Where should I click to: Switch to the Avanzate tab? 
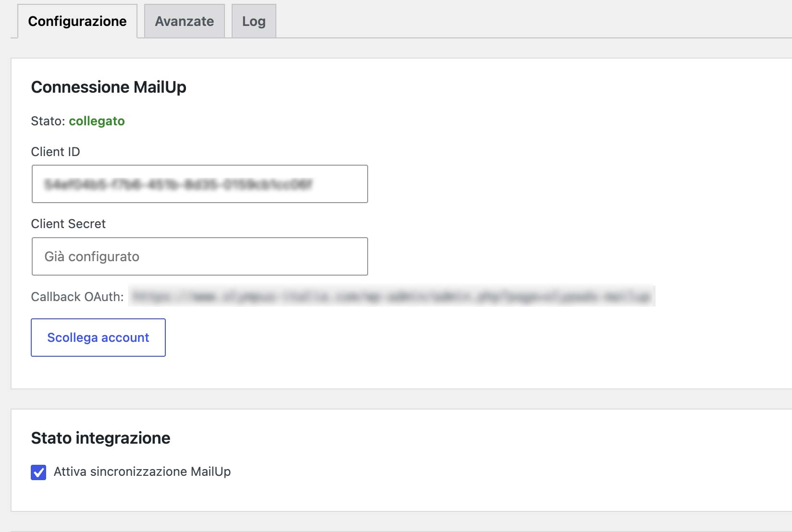(185, 21)
